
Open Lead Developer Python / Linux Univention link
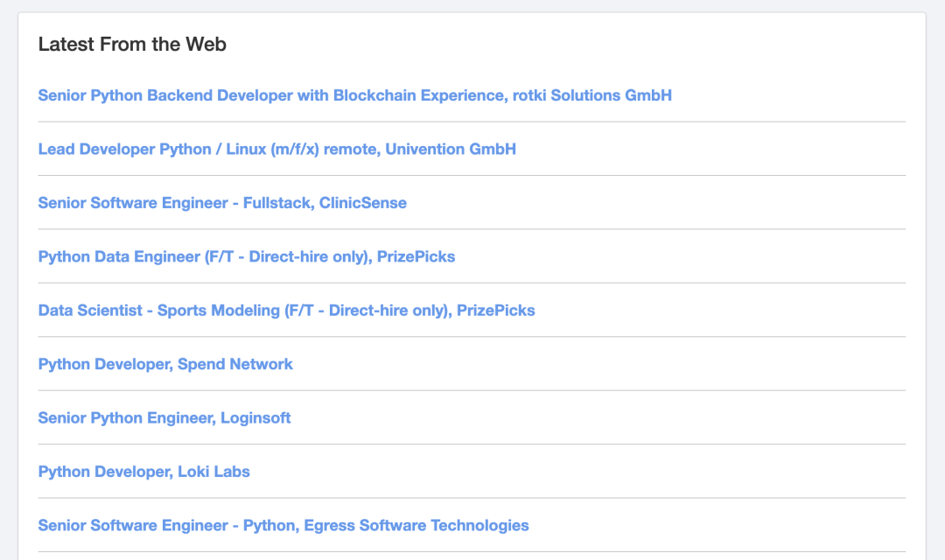click(277, 149)
